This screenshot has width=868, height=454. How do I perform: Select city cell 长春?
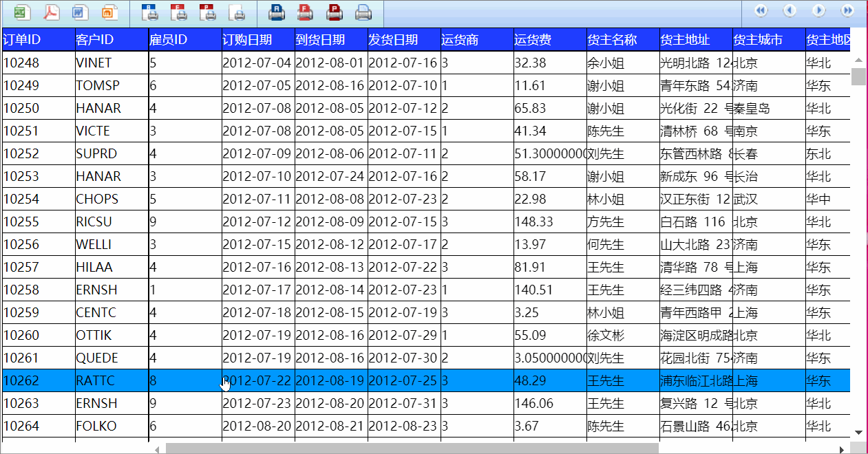[x=769, y=153]
